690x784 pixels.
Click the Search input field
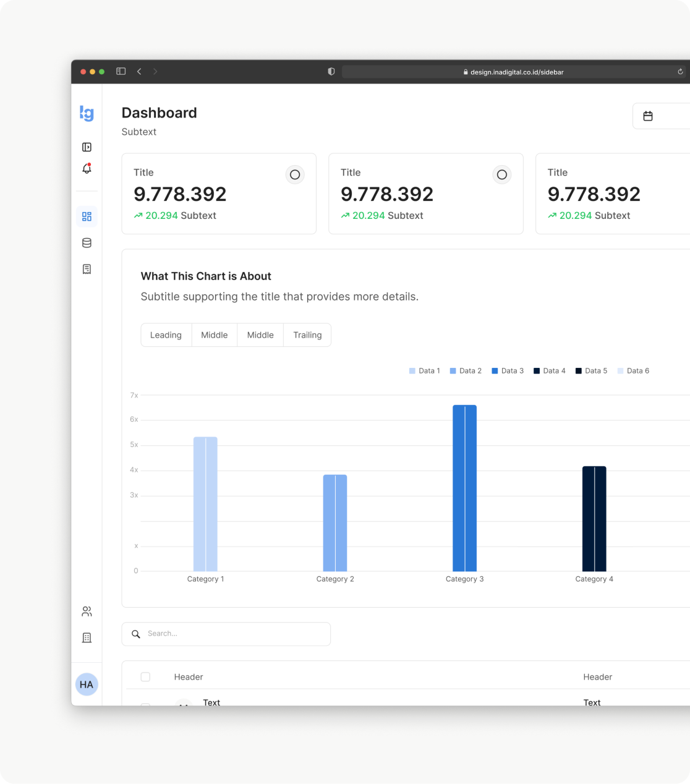235,634
